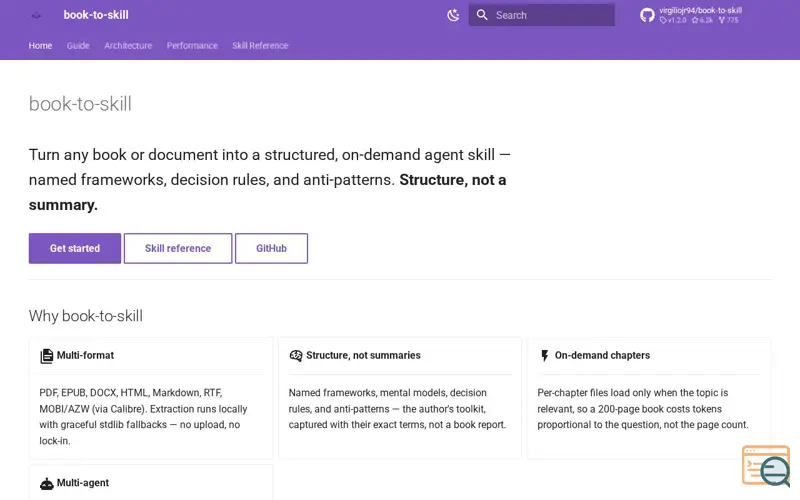Click 'Structure, not summaries' card title
This screenshot has width=800, height=500.
(363, 355)
